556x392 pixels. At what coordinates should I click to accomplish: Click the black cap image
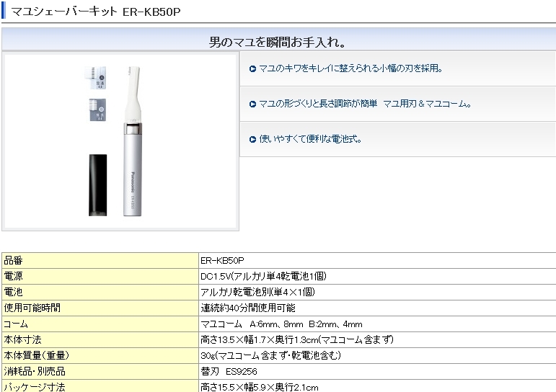pos(98,185)
